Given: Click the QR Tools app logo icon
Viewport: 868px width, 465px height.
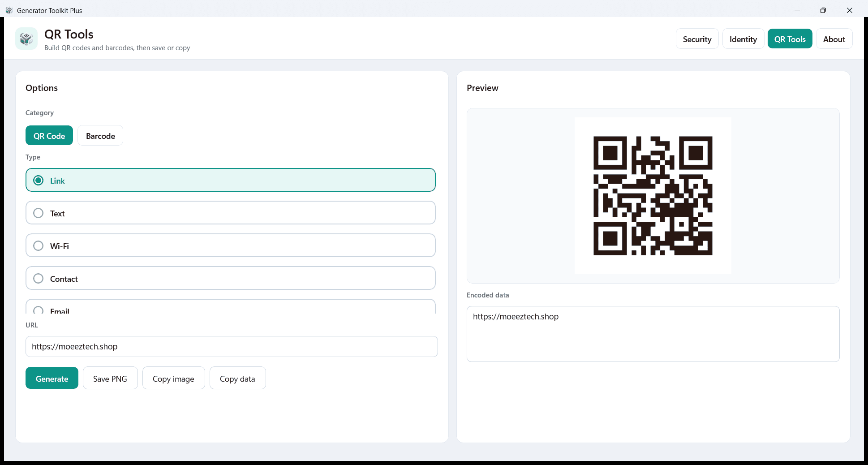Looking at the screenshot, I should 26,39.
